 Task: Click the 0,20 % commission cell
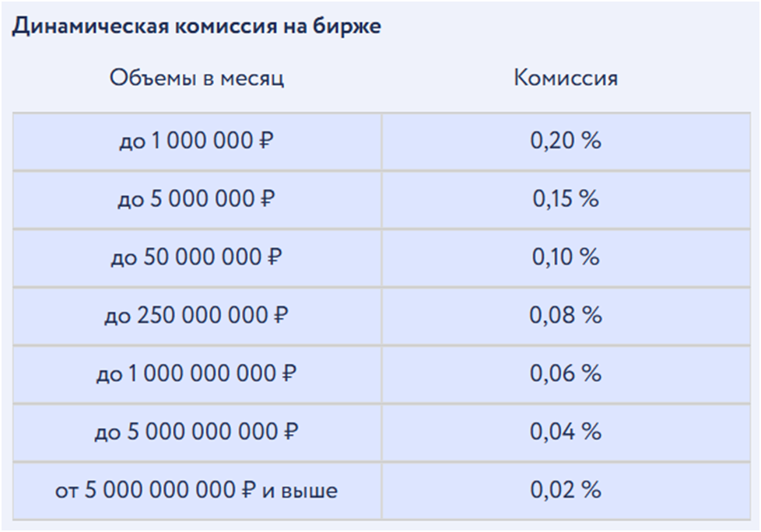[x=566, y=142]
